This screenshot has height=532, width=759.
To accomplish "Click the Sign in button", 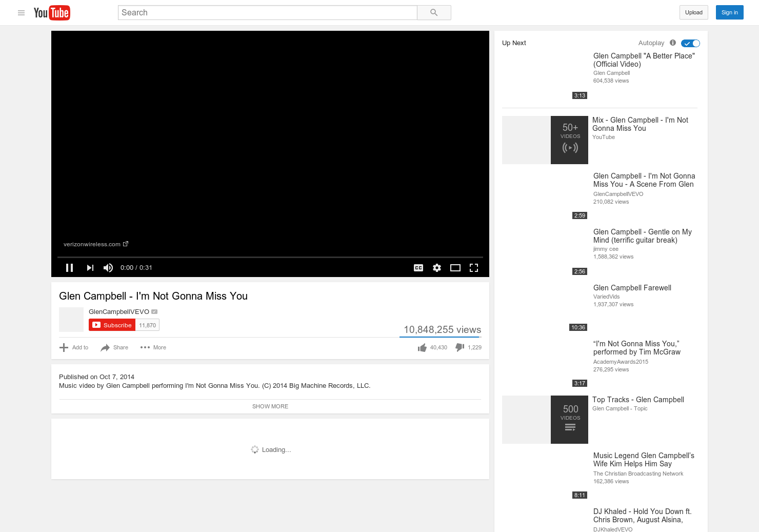I will coord(729,13).
